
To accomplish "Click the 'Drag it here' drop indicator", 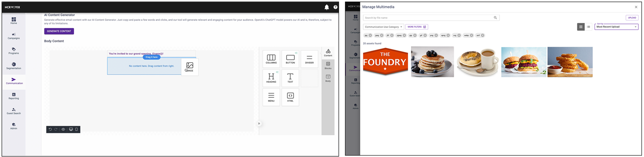I will tap(151, 57).
